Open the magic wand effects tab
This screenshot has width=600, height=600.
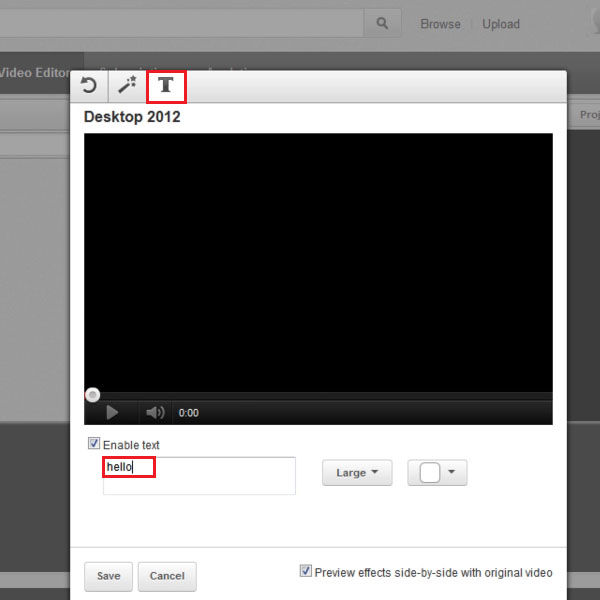(127, 86)
